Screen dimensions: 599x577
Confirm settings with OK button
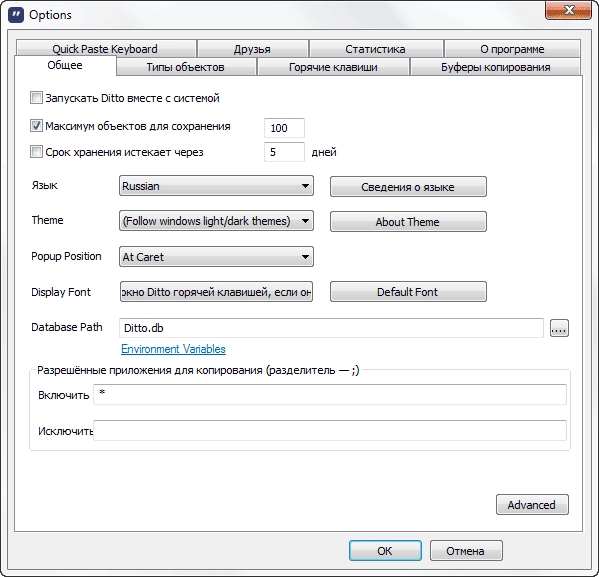point(385,551)
